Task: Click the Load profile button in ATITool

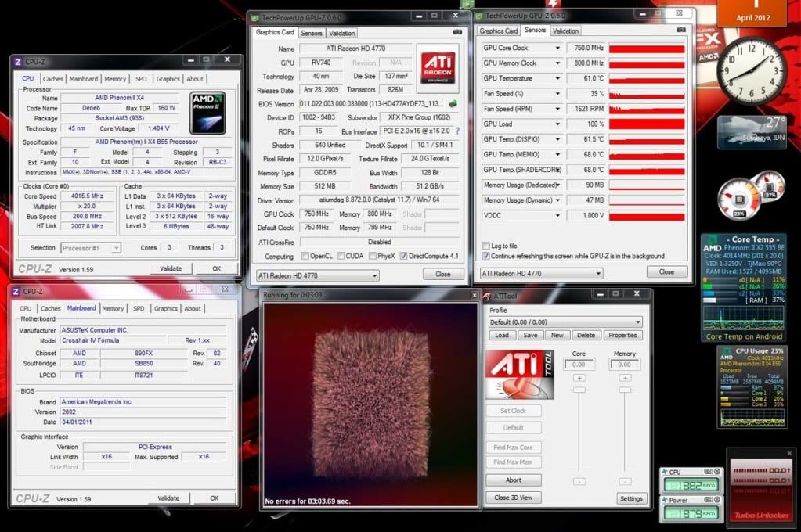Action: coord(502,336)
